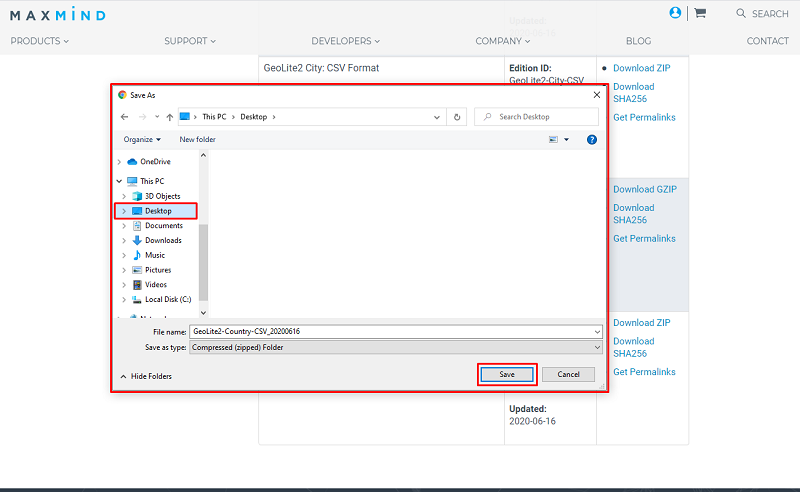Screen dimensions: 800x492
Task: Select Local Disk (C:) in tree
Action: [168, 300]
